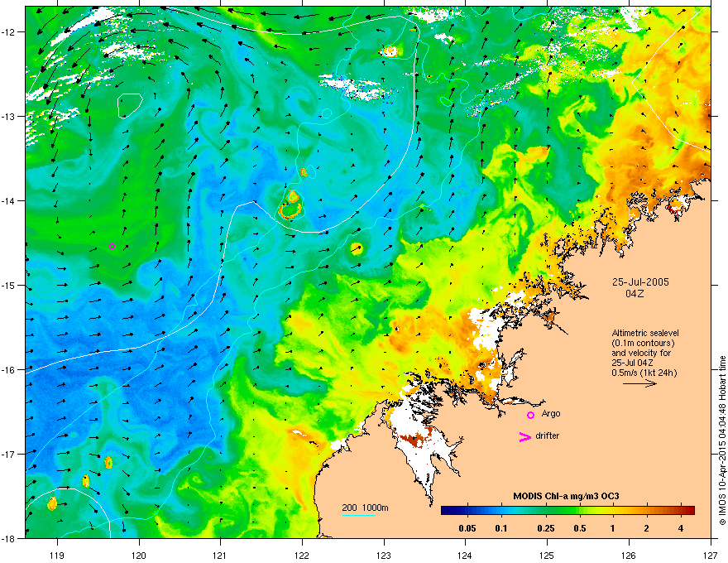Image resolution: width=728 pixels, height=563 pixels.
Task: Click the 0.05 colorbar value
Action: click(x=467, y=528)
